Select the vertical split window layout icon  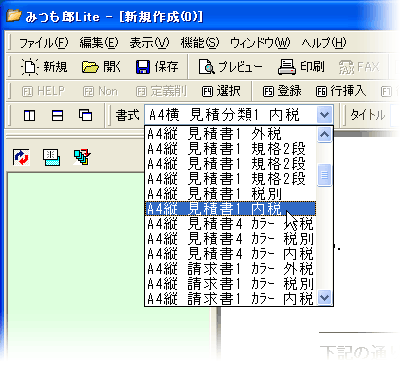pyautogui.click(x=29, y=116)
